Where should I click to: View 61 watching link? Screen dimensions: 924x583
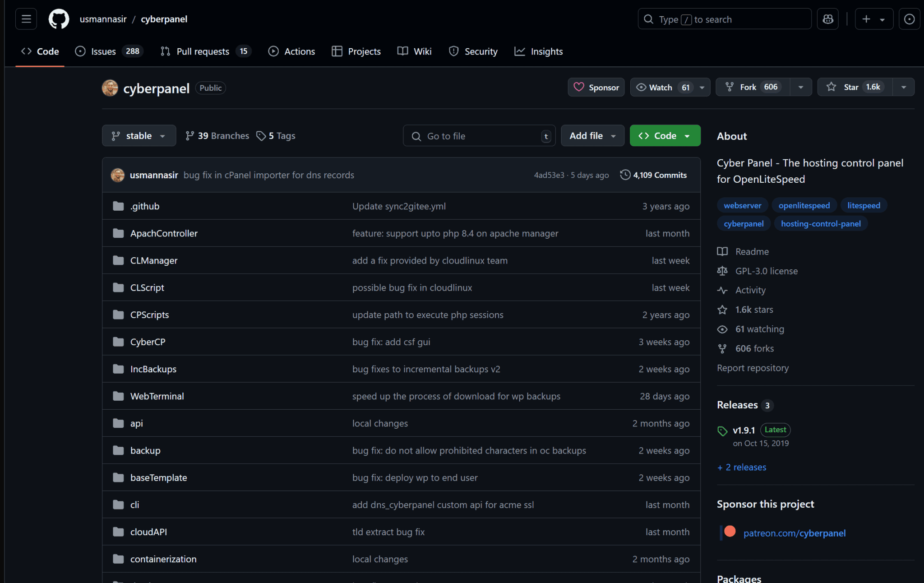tap(751, 329)
